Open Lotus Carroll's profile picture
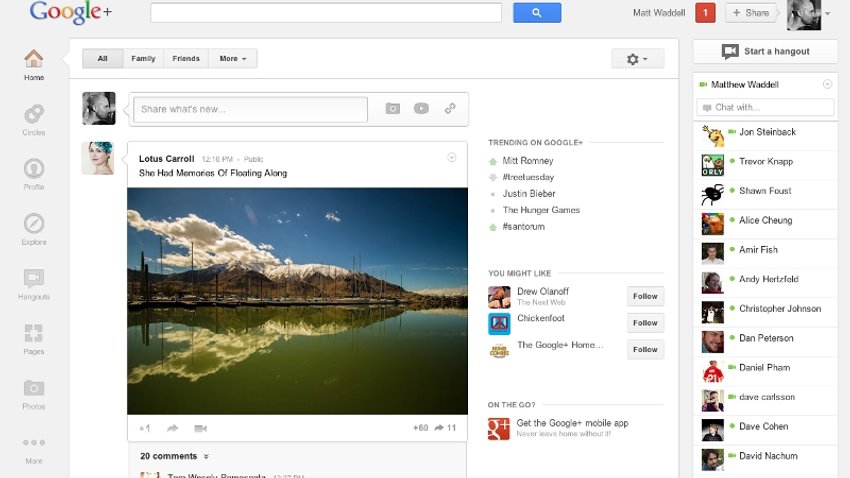The image size is (850, 478). [x=98, y=158]
